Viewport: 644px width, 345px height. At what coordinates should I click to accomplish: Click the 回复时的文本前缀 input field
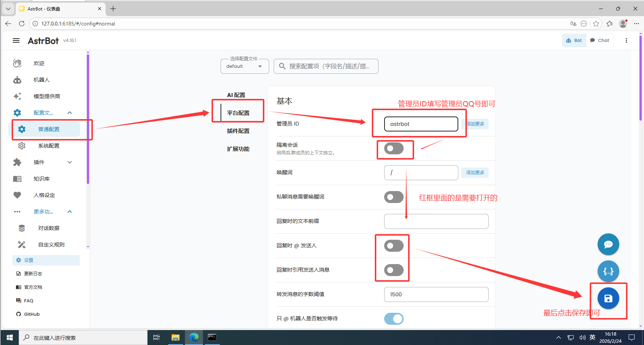[436, 221]
